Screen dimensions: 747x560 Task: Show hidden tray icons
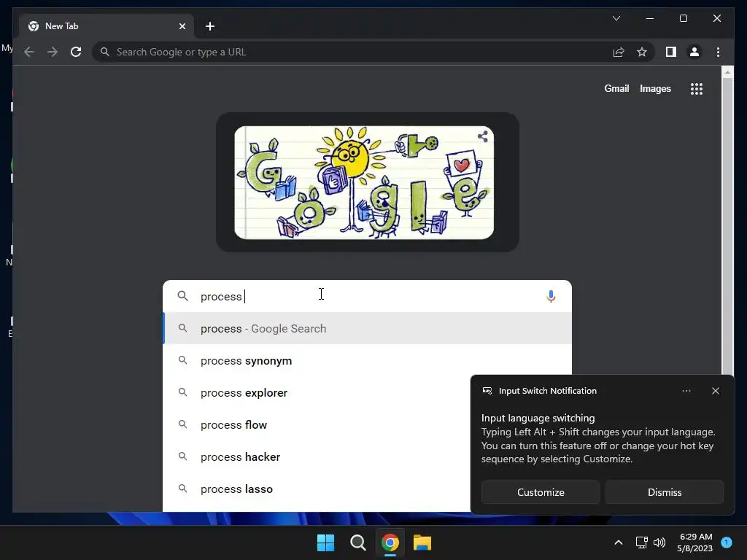(619, 542)
